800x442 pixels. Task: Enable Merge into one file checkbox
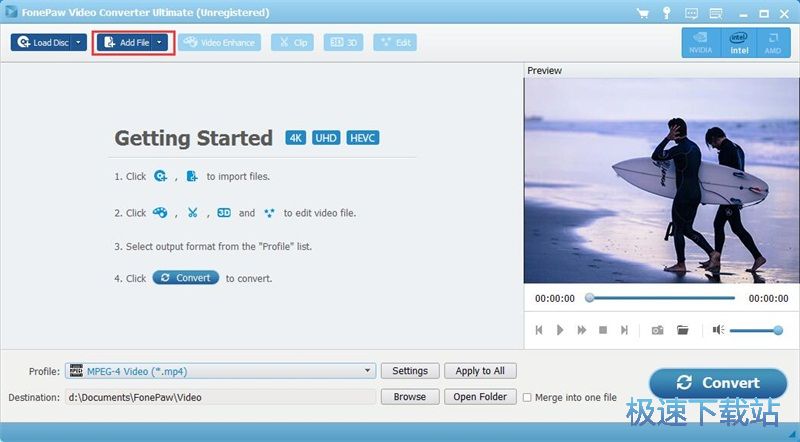pyautogui.click(x=528, y=398)
